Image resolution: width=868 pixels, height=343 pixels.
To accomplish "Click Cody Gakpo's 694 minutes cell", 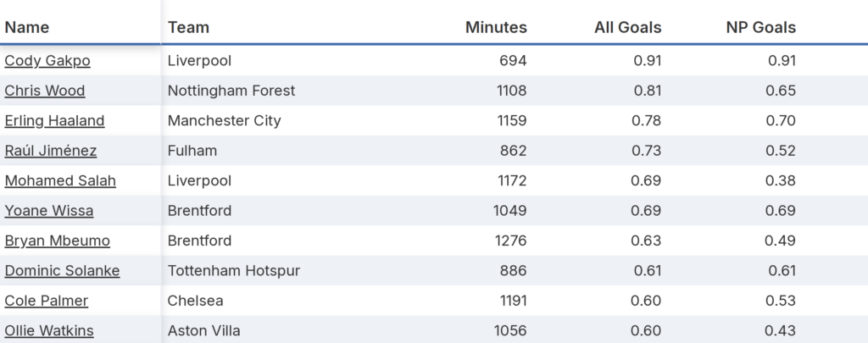I will (x=512, y=61).
